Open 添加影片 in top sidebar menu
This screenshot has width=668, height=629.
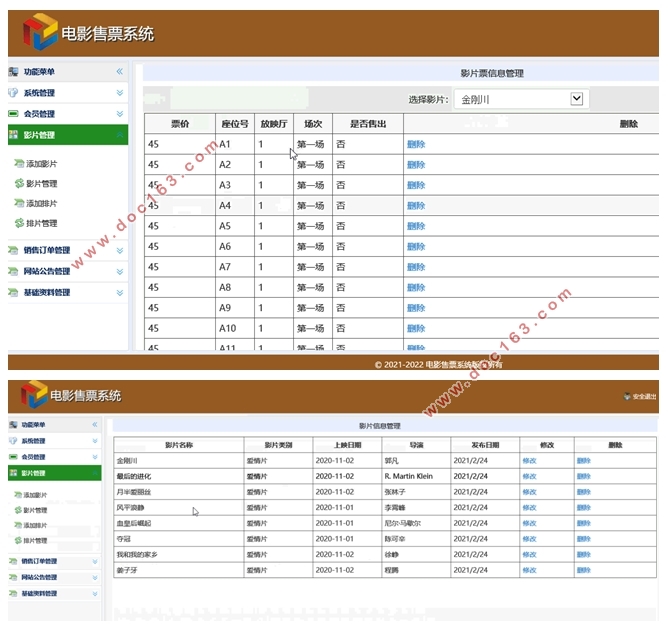pos(41,164)
